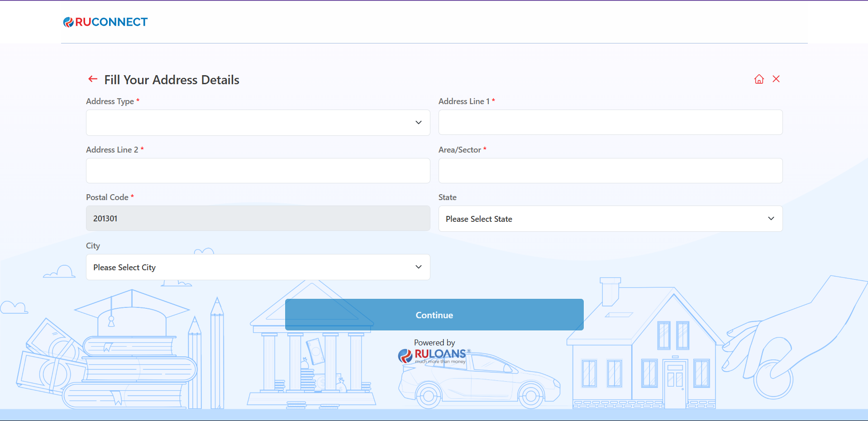
Task: Select the Area/Sector text box
Action: [610, 171]
